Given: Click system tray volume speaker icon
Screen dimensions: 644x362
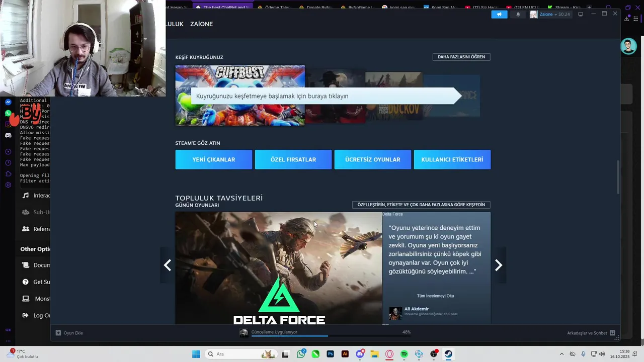Looking at the screenshot, I should coord(602,354).
